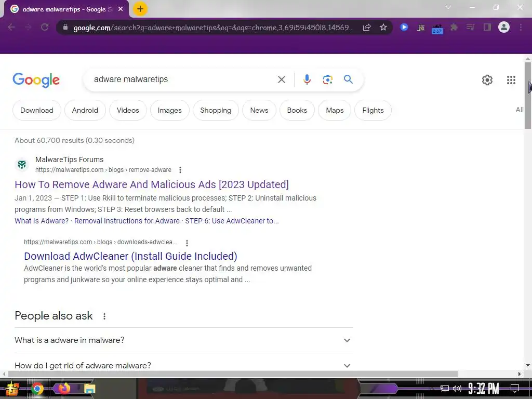Image resolution: width=532 pixels, height=399 pixels.
Task: Open the media control playlist icon
Action: click(470, 27)
